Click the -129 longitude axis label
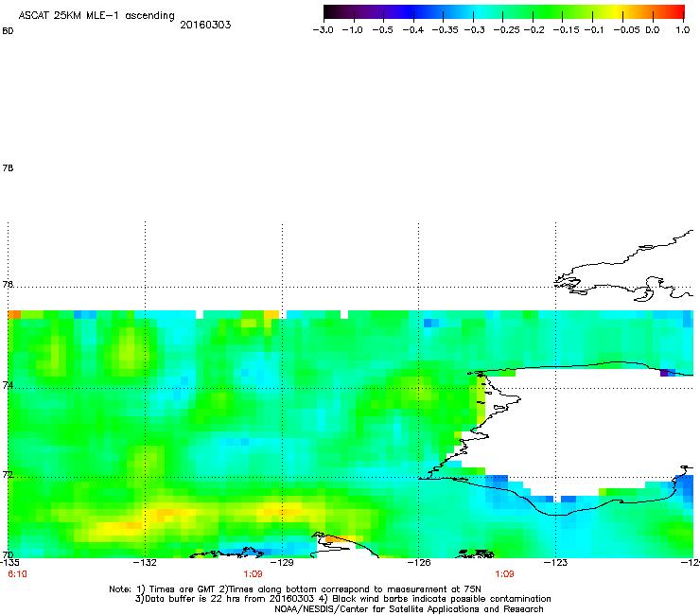The width and height of the screenshot is (700, 615). coord(282,563)
